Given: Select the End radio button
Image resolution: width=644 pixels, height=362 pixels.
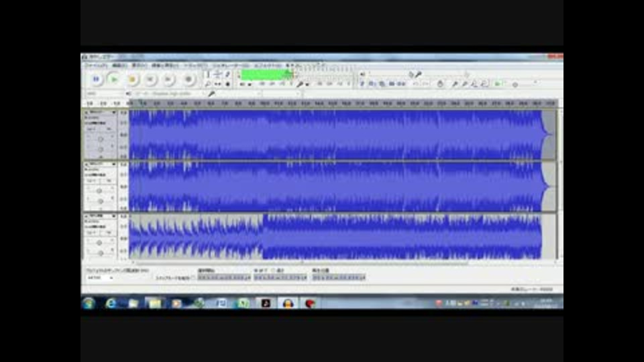Looking at the screenshot, I should point(256,271).
